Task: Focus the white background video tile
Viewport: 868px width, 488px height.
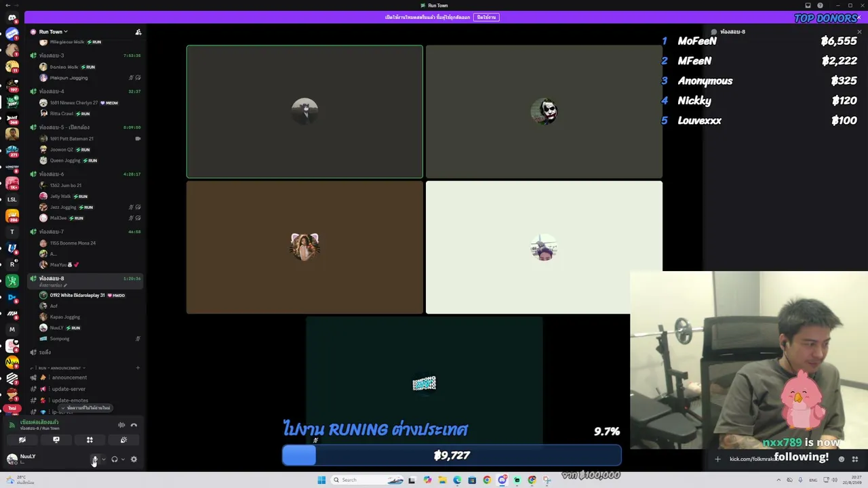Action: tap(544, 247)
